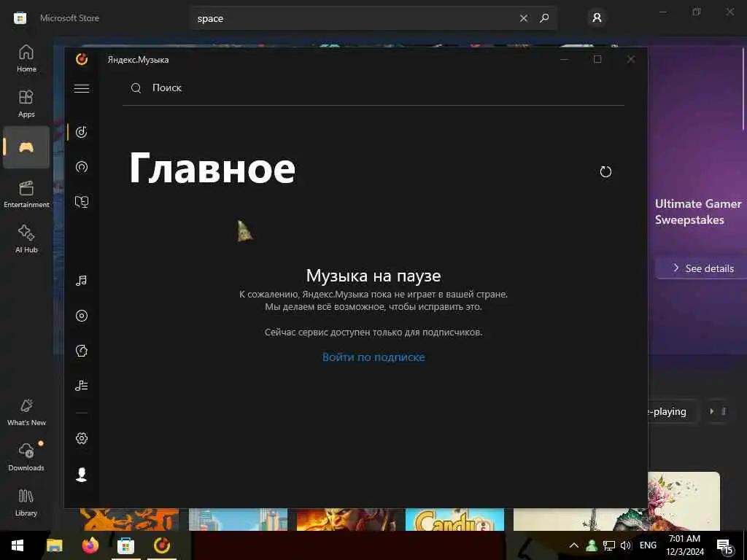Open the Yandex Music hamburger menu
The image size is (747, 560).
click(82, 88)
